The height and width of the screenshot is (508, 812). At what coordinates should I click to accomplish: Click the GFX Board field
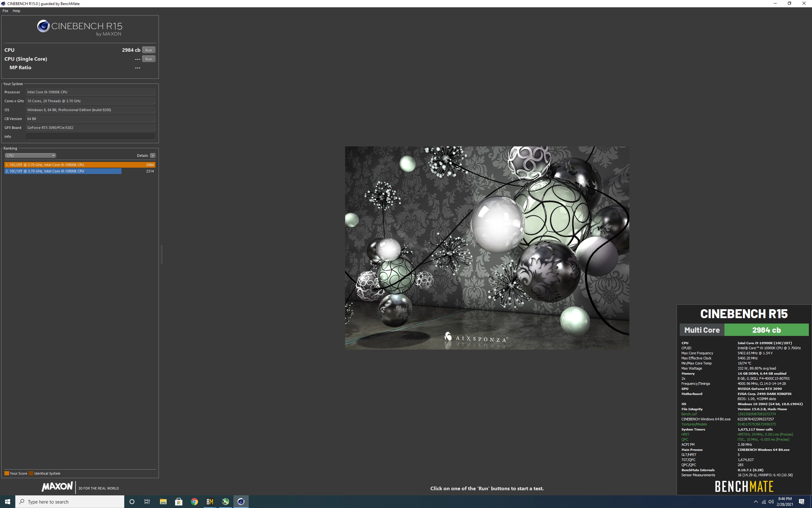(x=90, y=128)
